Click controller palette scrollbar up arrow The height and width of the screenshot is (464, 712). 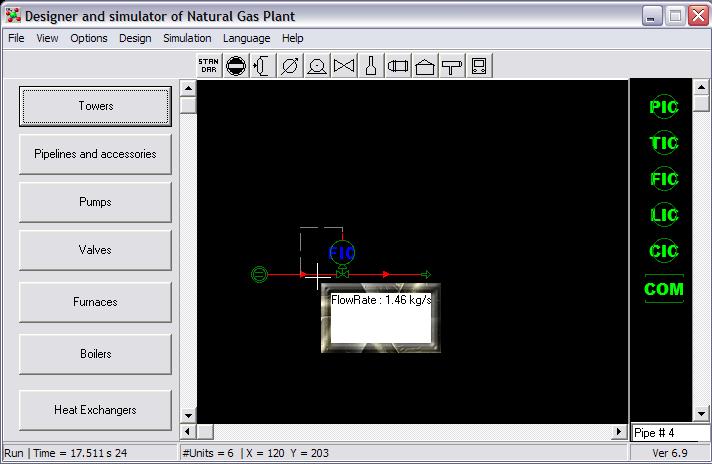click(702, 87)
